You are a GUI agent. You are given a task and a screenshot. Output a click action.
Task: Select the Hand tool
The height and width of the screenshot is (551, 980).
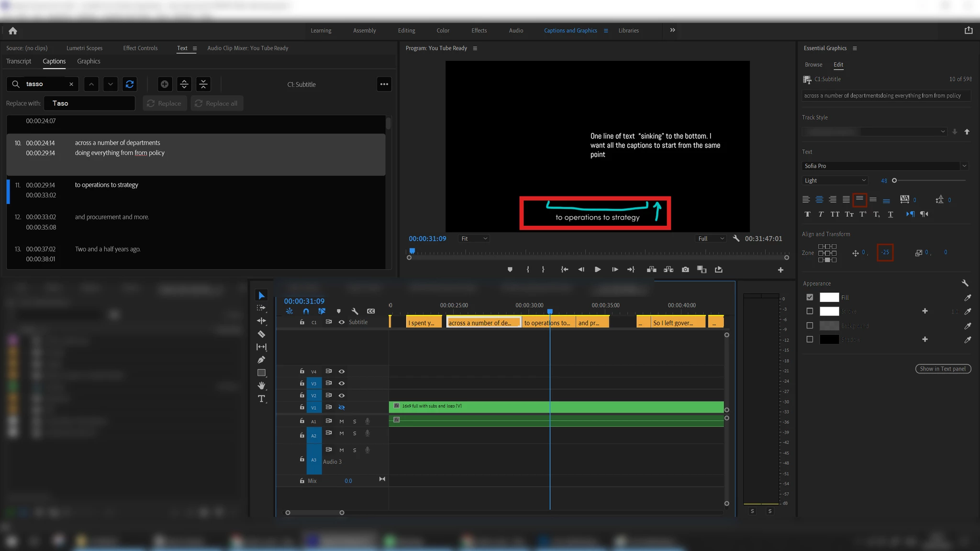pos(261,386)
